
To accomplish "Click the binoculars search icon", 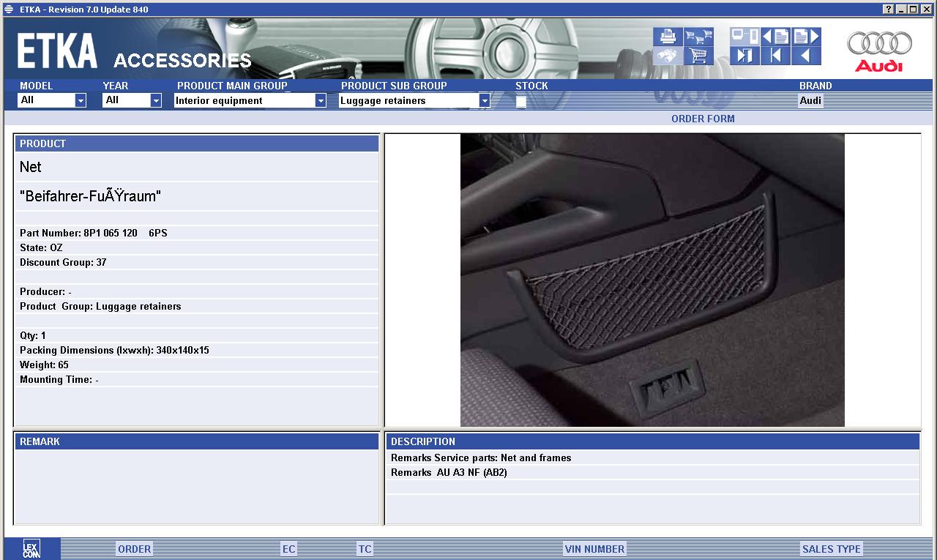I will [x=668, y=56].
